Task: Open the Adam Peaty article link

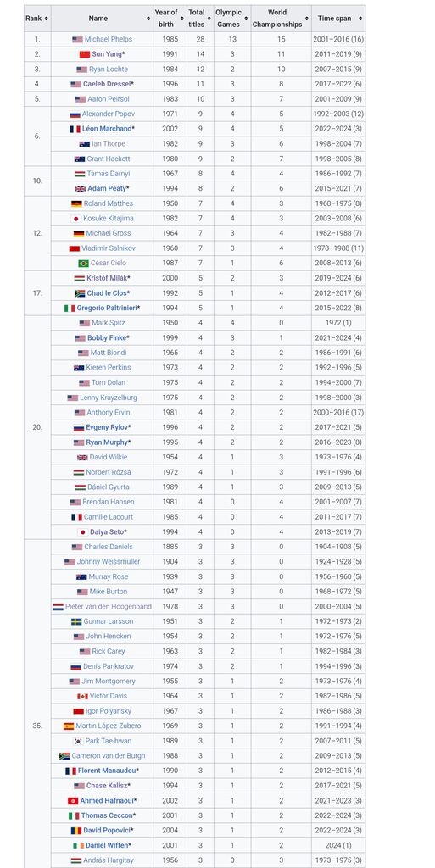Action: click(x=107, y=189)
